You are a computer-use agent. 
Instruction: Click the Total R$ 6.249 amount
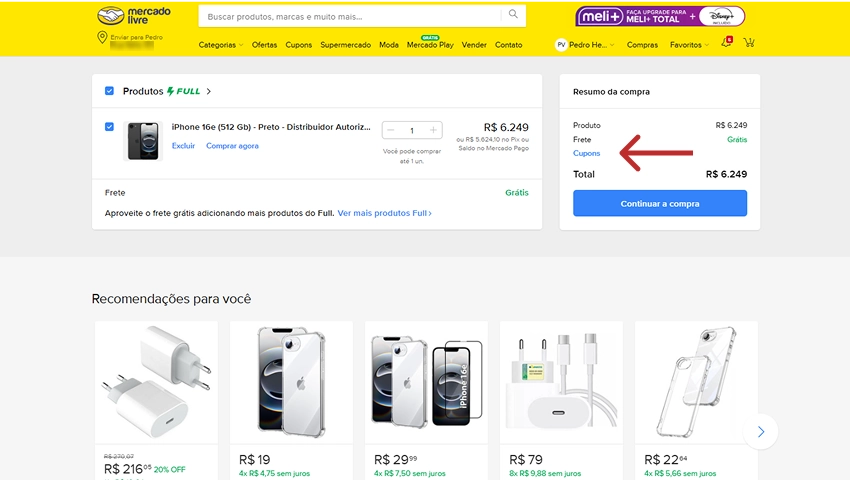coord(726,174)
